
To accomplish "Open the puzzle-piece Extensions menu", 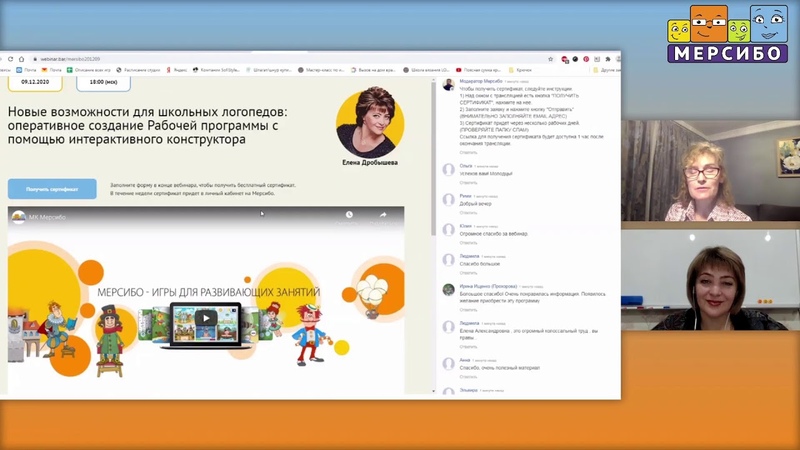I will (x=608, y=59).
